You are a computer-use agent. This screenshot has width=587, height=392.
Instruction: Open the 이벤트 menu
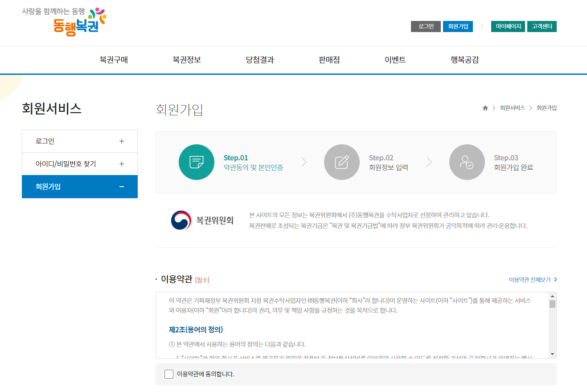tap(395, 60)
